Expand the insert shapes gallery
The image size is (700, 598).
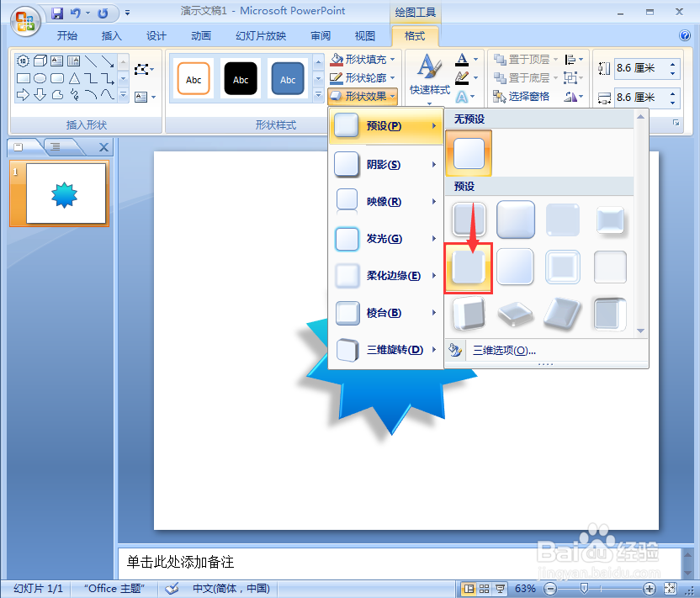tap(124, 95)
